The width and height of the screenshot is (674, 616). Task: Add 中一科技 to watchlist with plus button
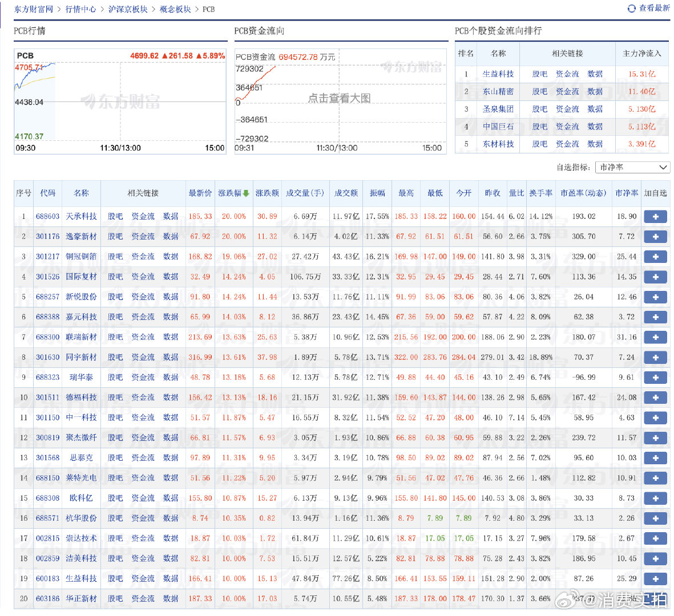click(x=655, y=418)
